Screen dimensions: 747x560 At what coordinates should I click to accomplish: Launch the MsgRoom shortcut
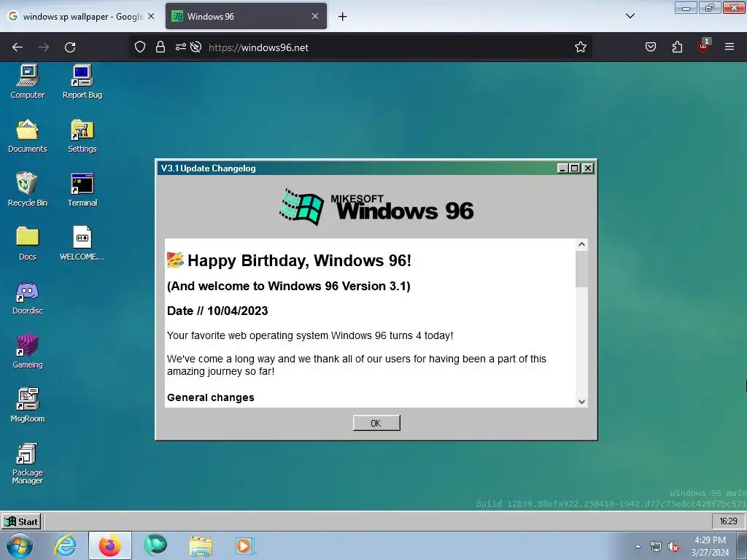pyautogui.click(x=28, y=405)
